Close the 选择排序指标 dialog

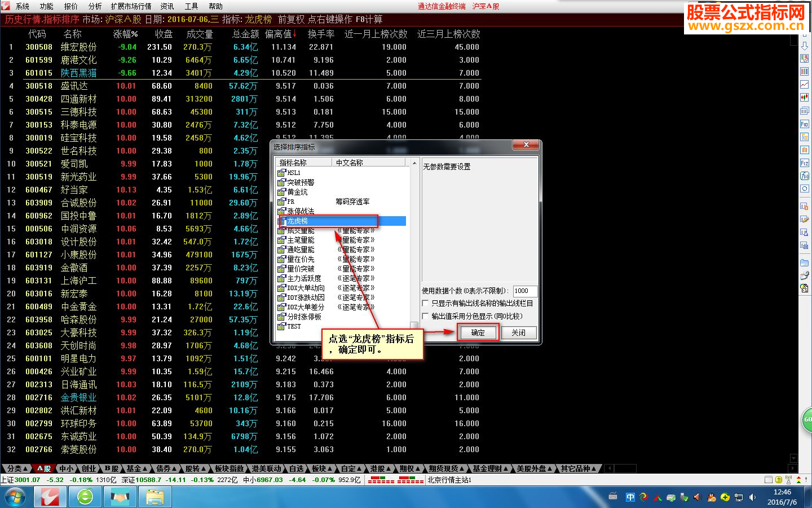pos(526,145)
